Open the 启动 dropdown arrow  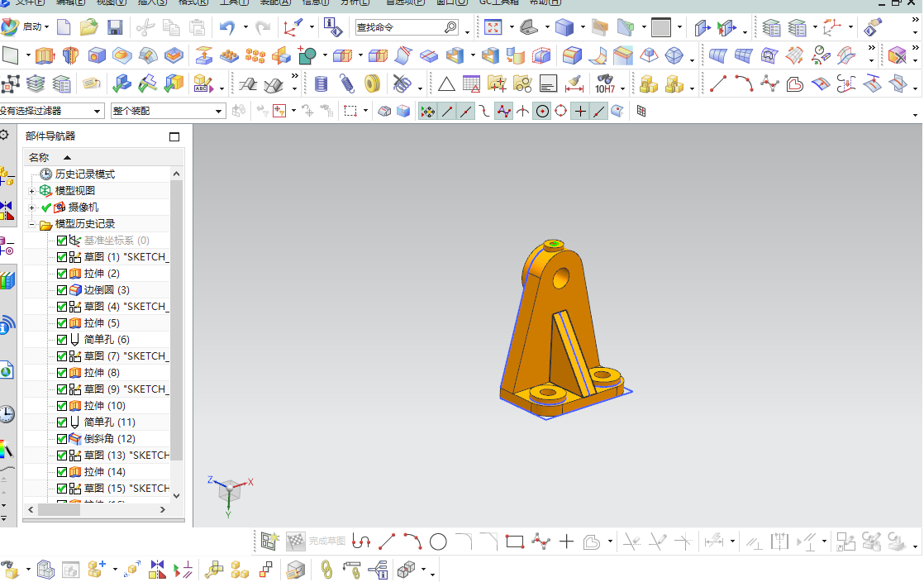46,27
